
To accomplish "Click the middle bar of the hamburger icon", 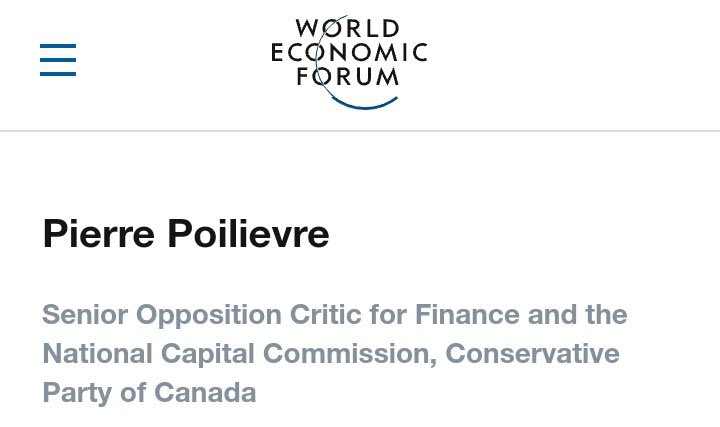I will click(58, 60).
